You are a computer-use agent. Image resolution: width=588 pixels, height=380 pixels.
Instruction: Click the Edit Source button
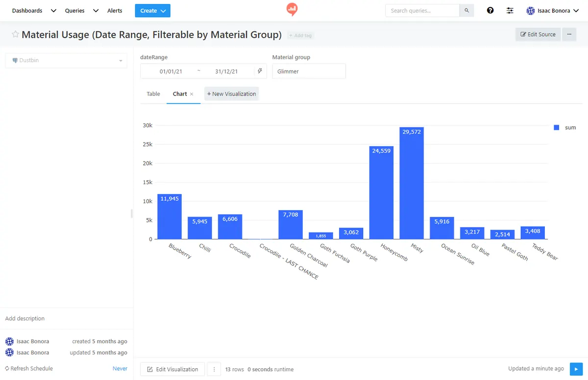(538, 34)
